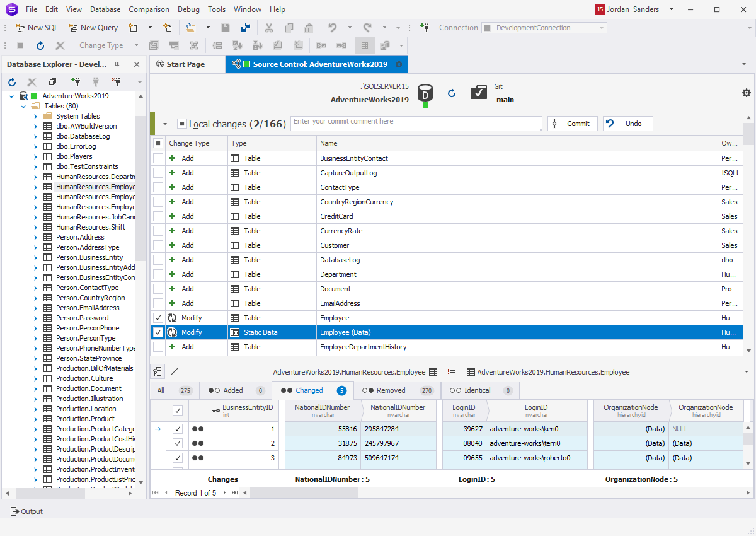
Task: Click the Undo button
Action: (627, 124)
